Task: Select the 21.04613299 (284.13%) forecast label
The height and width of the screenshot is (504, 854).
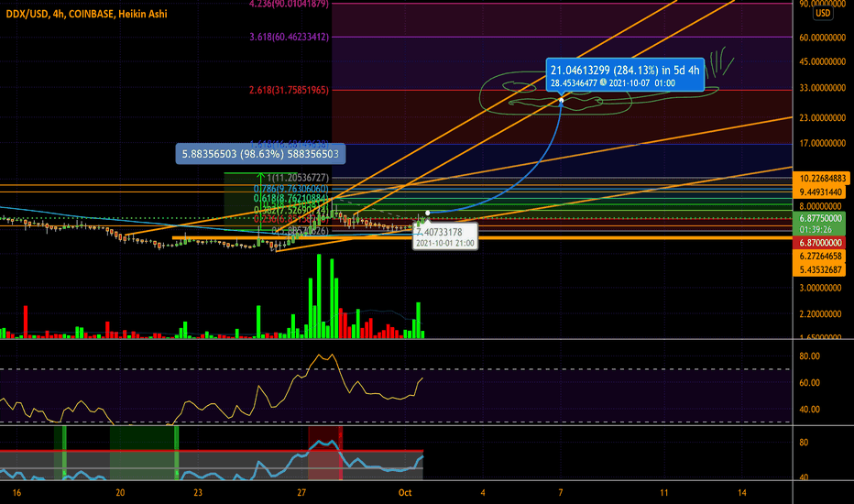Action: tap(625, 71)
